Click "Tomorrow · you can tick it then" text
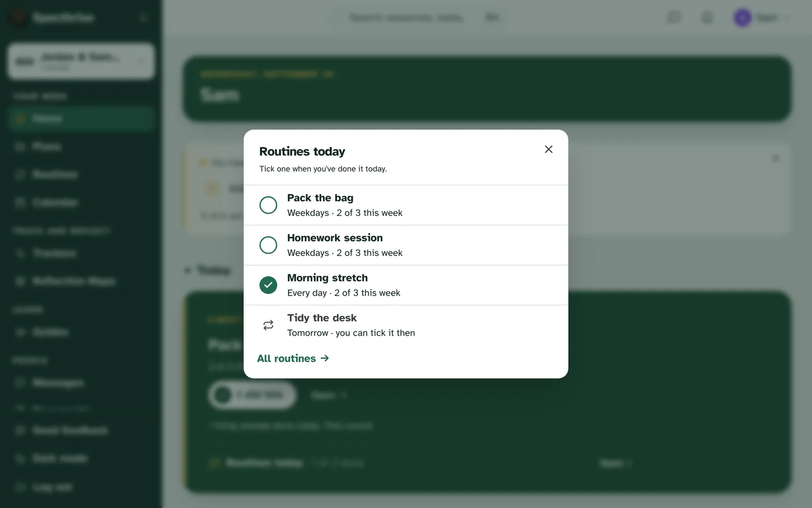This screenshot has width=812, height=508. point(351,333)
